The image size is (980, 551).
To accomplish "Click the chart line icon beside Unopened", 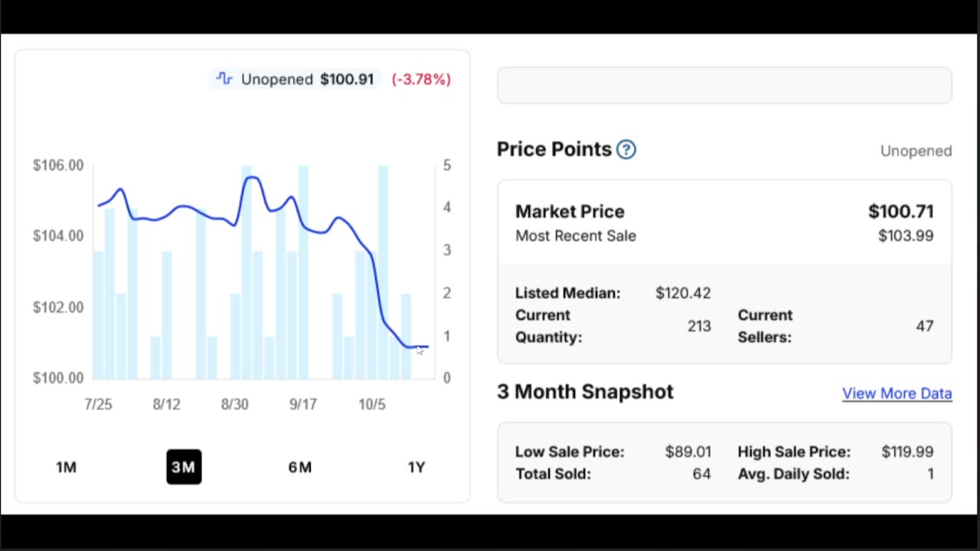I will (224, 79).
